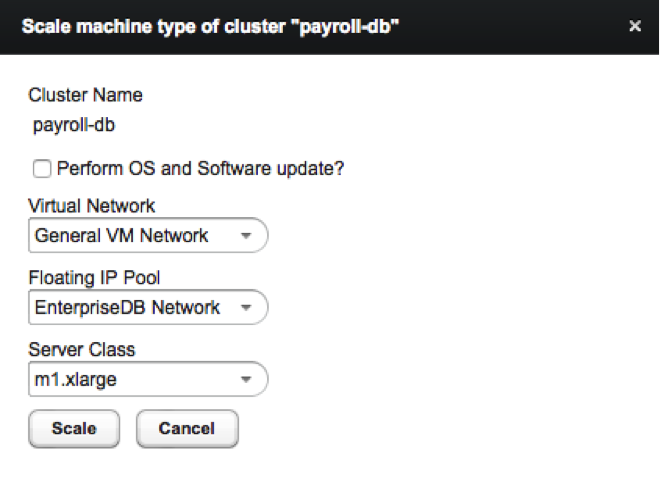
Task: Open the Floating IP Pool combo box
Action: click(x=148, y=308)
